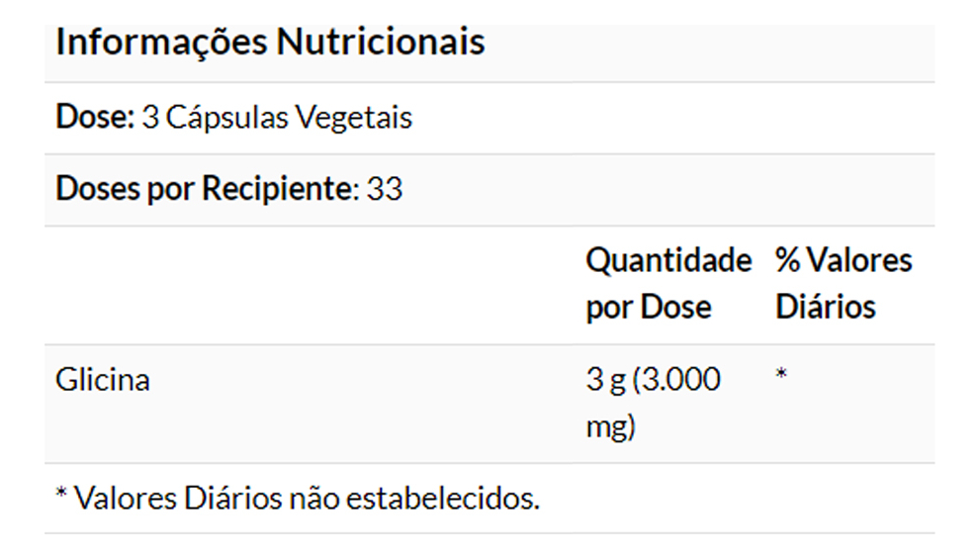Click Diários in the column header
This screenshot has width=980, height=559.
point(825,307)
